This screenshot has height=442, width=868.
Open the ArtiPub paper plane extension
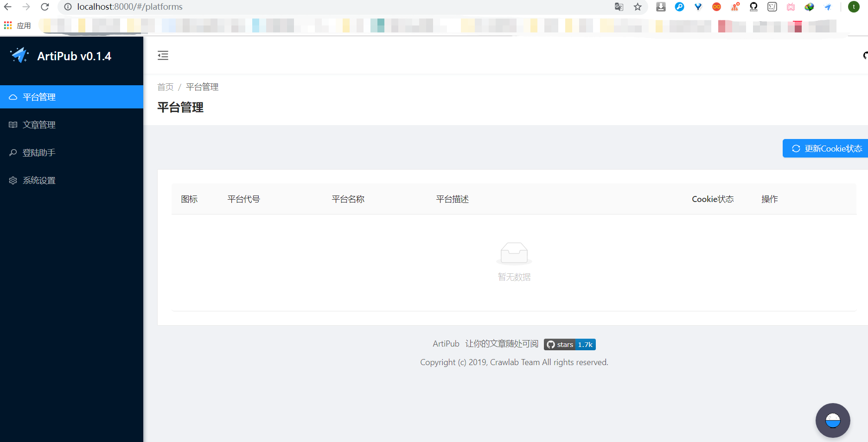click(828, 7)
